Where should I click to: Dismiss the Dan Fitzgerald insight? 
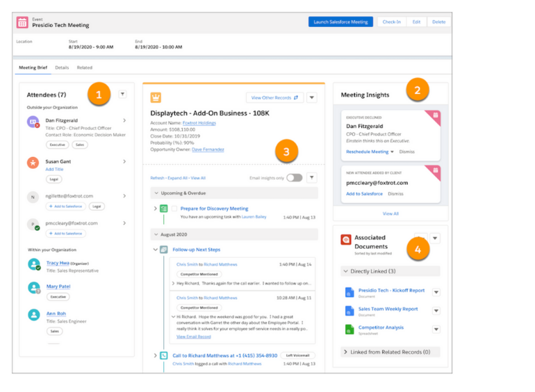pyautogui.click(x=407, y=152)
